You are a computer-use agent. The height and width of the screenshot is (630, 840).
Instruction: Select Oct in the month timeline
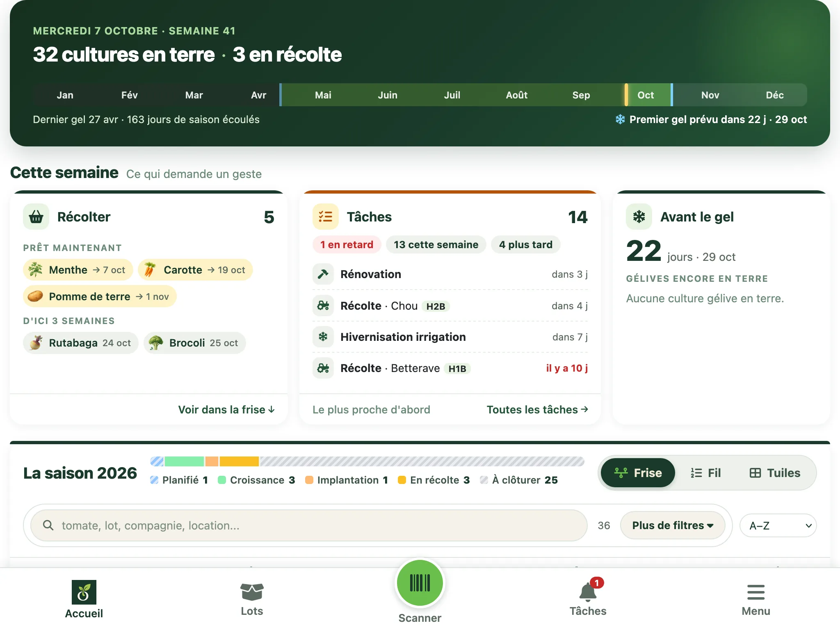tap(646, 95)
